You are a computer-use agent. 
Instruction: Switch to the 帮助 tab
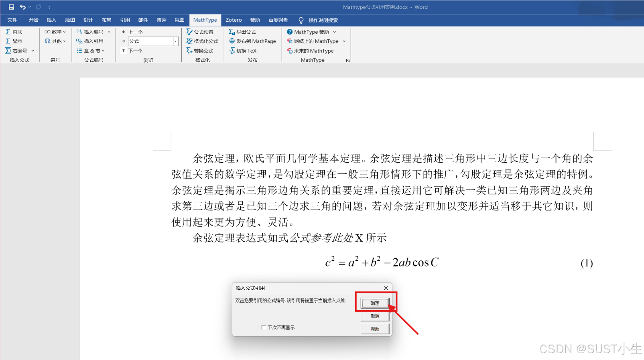coord(255,20)
